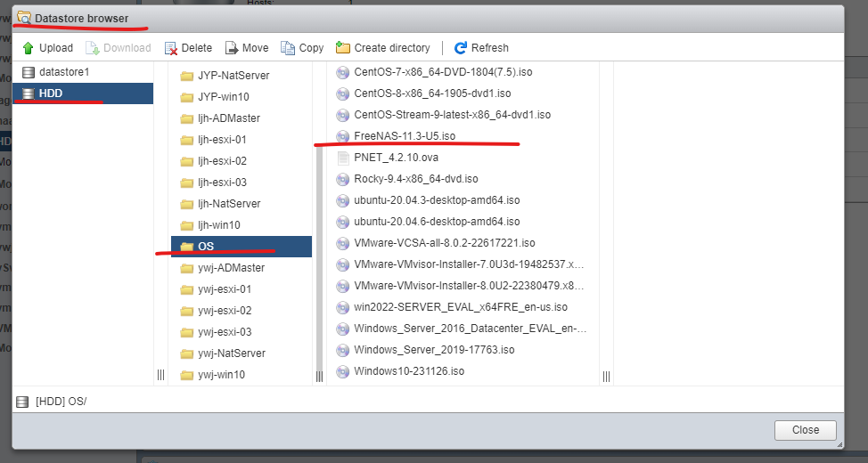Click the blue Refresh arrow icon
The height and width of the screenshot is (463, 868).
[x=461, y=48]
